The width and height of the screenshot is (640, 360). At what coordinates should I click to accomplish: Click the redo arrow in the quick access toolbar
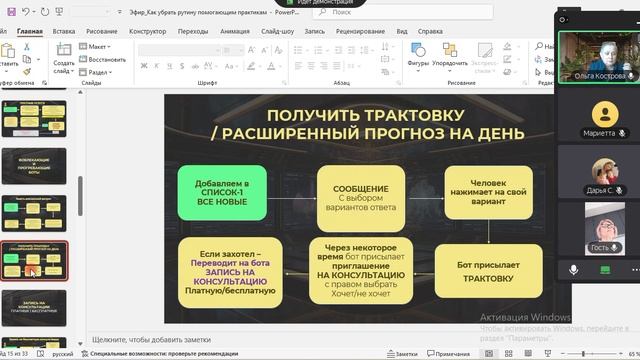point(45,12)
